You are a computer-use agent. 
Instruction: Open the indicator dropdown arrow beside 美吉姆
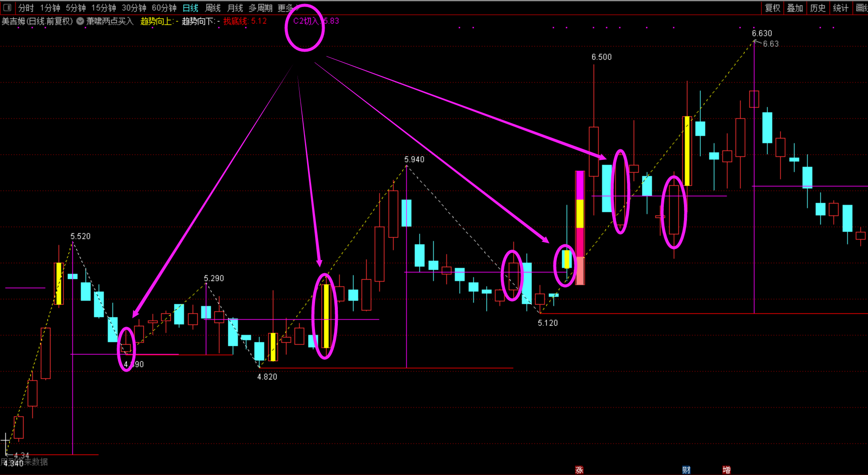pyautogui.click(x=80, y=21)
